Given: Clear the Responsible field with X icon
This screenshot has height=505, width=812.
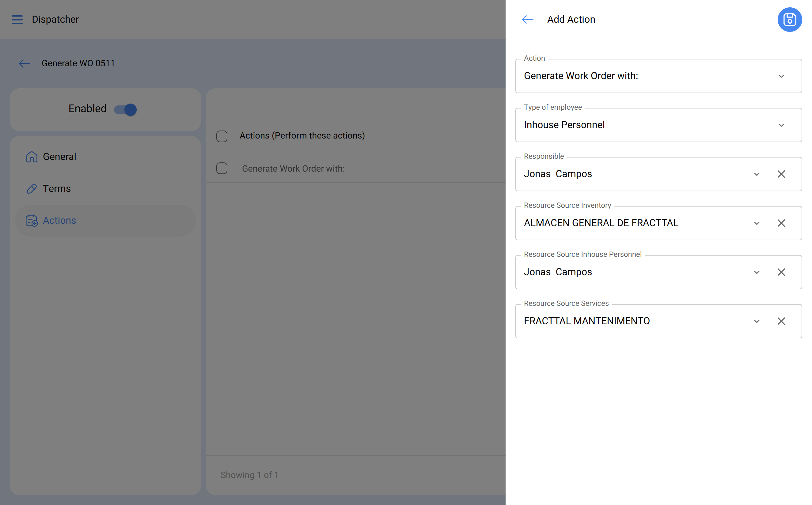Looking at the screenshot, I should click(x=781, y=174).
